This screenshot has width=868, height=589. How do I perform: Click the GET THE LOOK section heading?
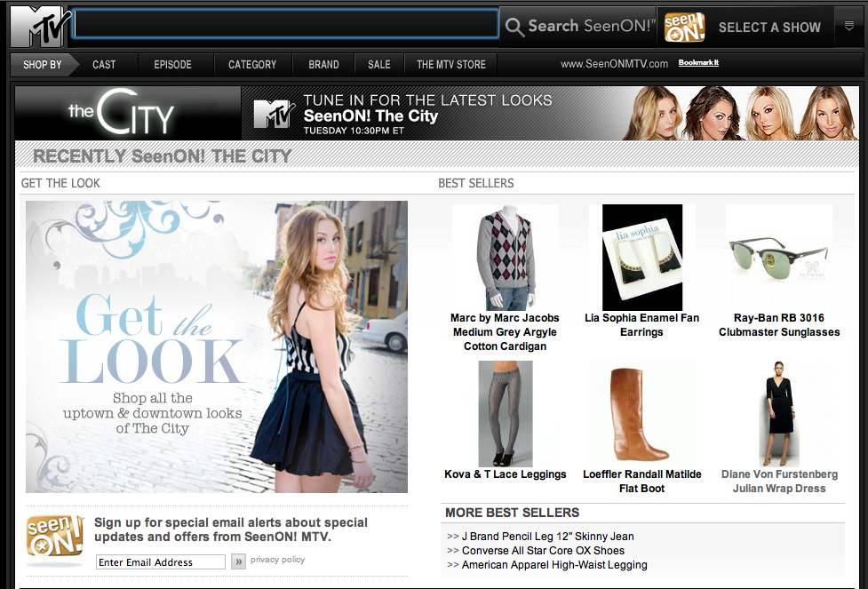tap(60, 183)
